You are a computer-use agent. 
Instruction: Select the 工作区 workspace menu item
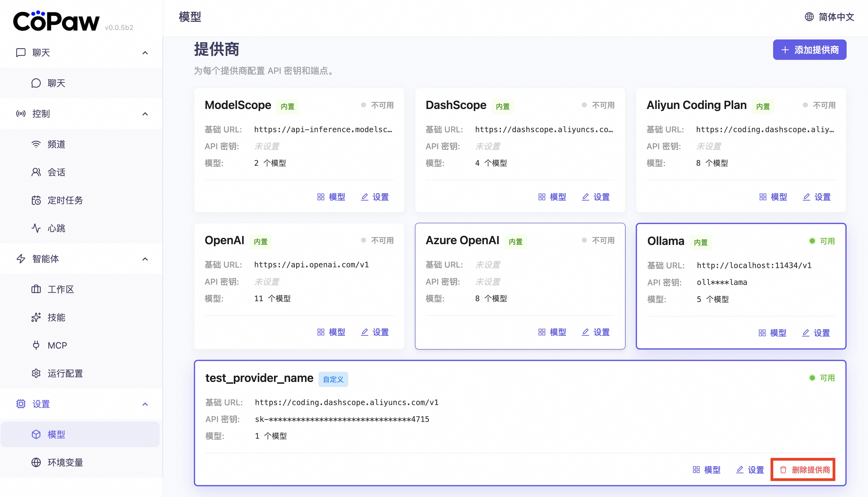[x=60, y=289]
